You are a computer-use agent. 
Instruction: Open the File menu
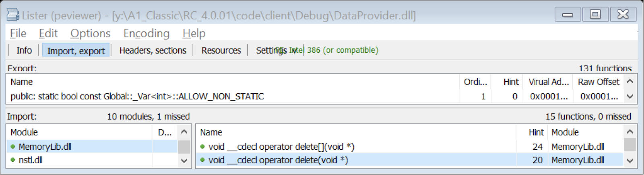[18, 33]
